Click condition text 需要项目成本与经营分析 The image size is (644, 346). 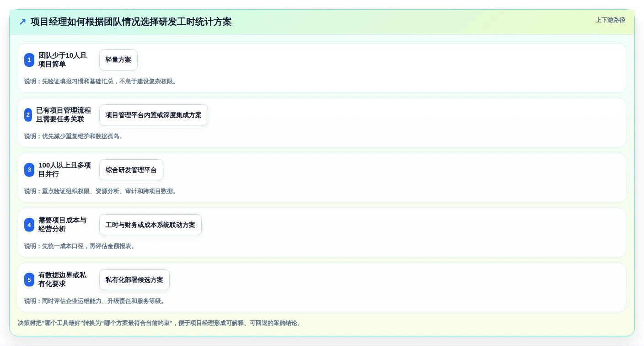pos(63,225)
